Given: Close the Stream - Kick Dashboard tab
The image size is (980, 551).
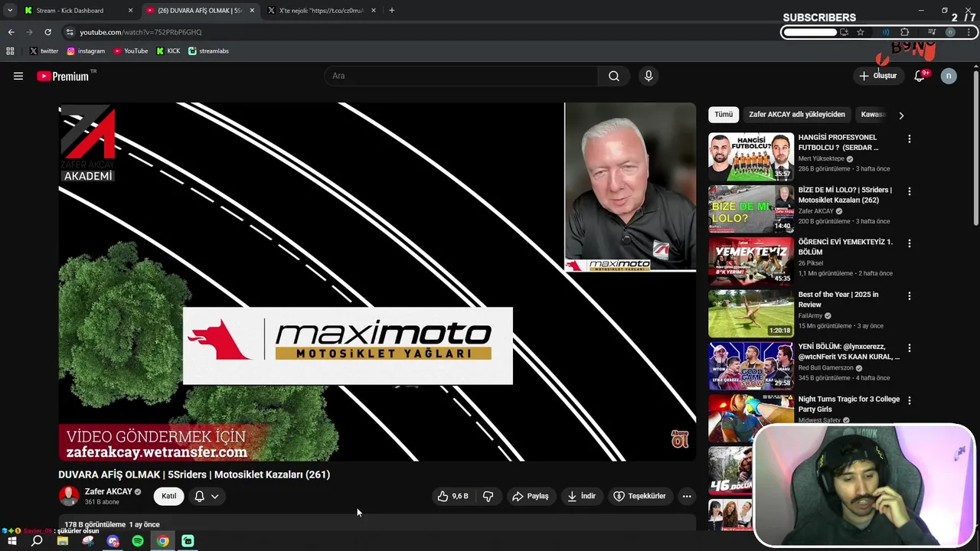Looking at the screenshot, I should (x=130, y=11).
